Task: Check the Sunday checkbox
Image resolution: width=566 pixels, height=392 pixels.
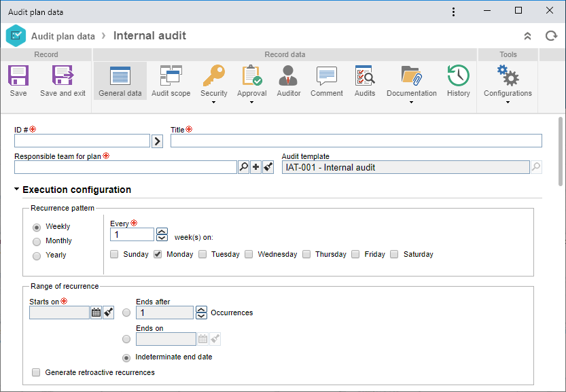Action: pos(114,254)
